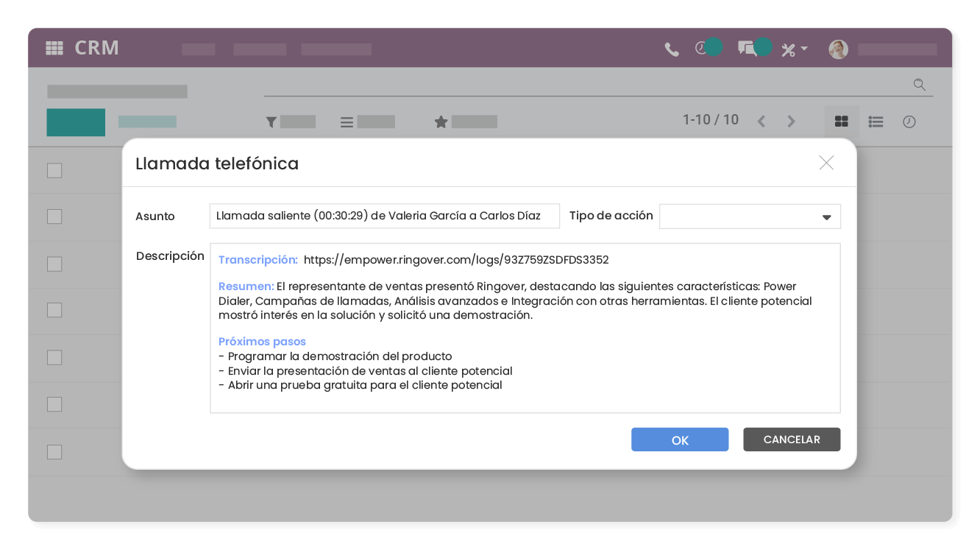980x550 pixels.
Task: Open the activities clock icon with notification badge
Action: [700, 49]
